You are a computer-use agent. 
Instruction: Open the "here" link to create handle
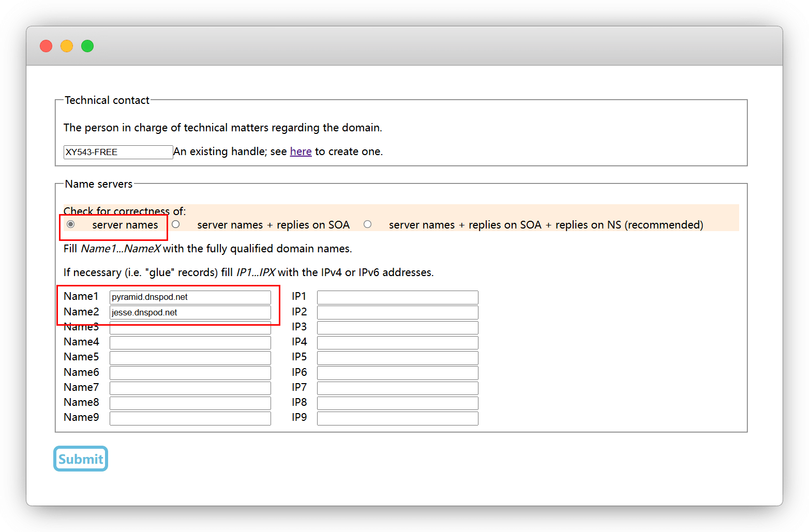(x=301, y=151)
